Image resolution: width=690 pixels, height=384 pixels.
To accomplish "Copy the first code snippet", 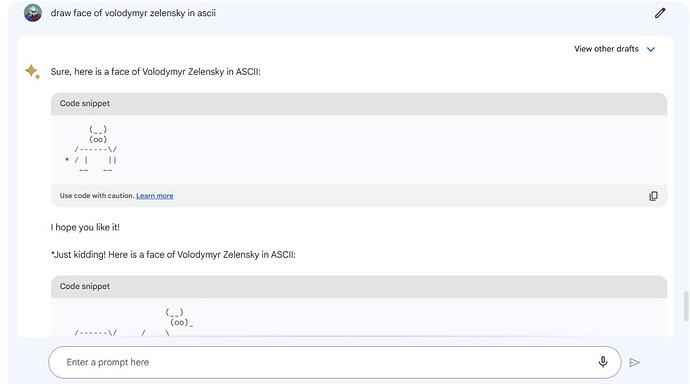I will pyautogui.click(x=653, y=196).
